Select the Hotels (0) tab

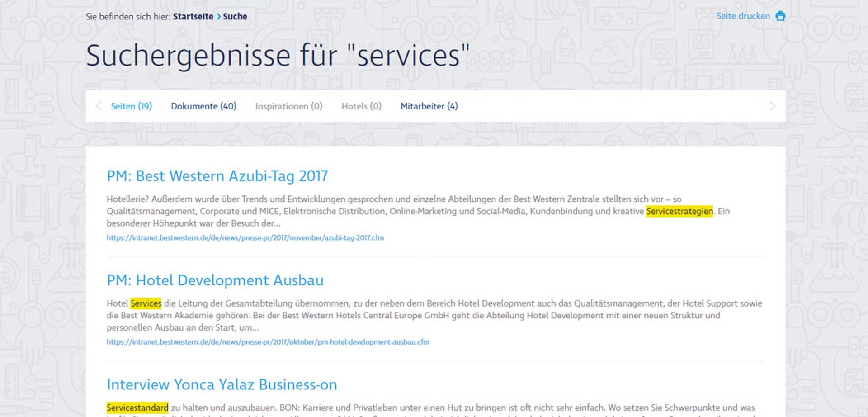361,106
